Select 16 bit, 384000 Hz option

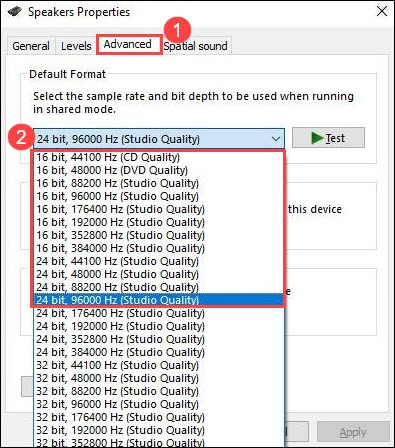coord(159,248)
